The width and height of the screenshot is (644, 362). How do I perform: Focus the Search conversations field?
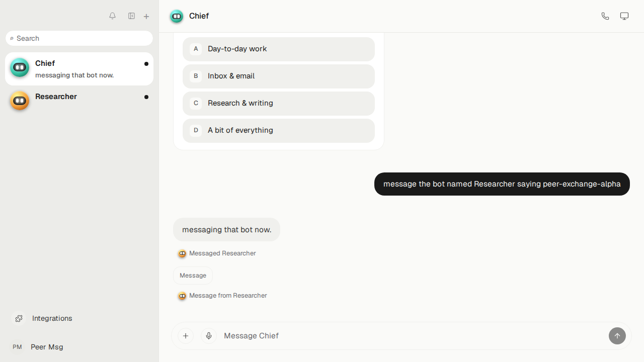[x=79, y=38]
